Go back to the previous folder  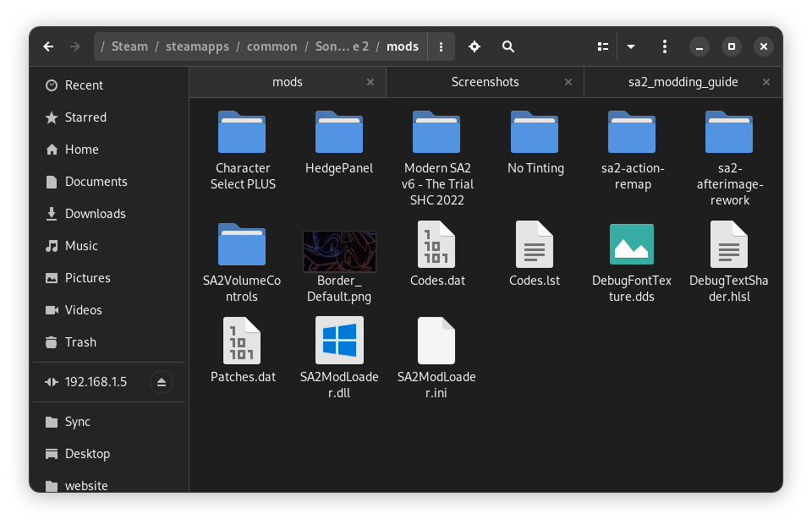49,46
